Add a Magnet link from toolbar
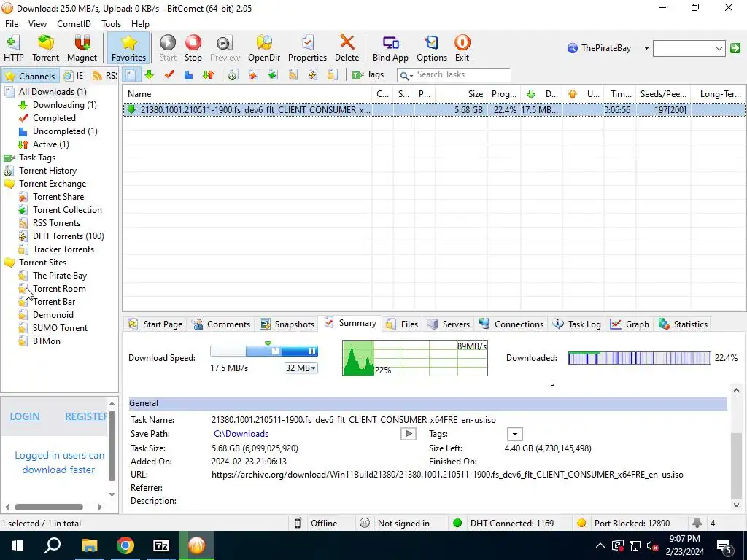Viewport: 747px width, 560px height. [82, 48]
